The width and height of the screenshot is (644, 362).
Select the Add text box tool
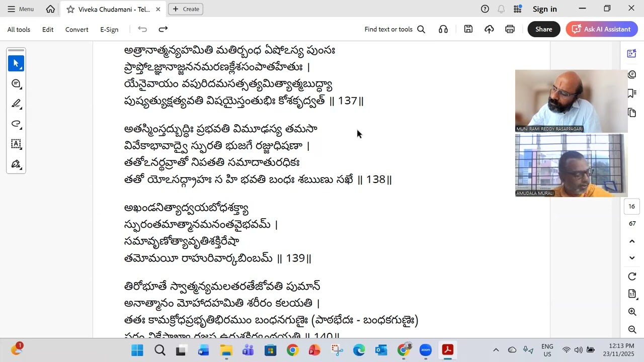16,144
